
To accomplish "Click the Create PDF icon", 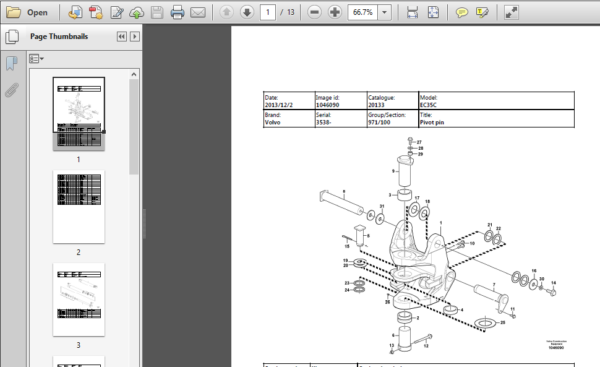I will click(96, 12).
